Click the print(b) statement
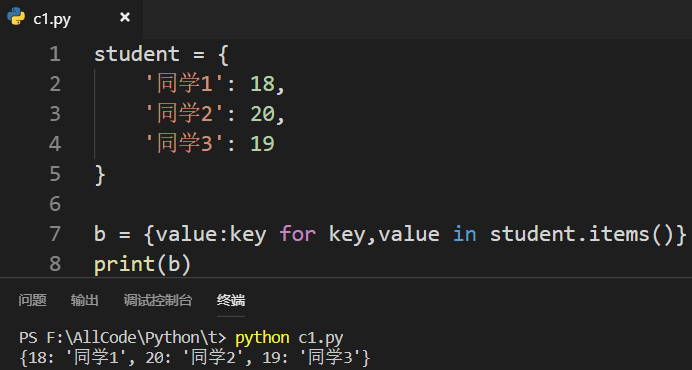This screenshot has height=370, width=692. point(143,264)
